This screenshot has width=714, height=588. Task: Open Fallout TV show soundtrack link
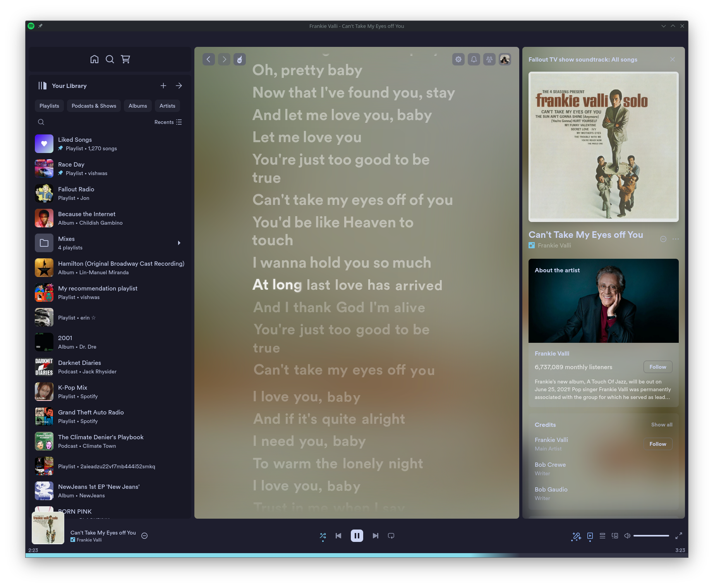pyautogui.click(x=583, y=60)
